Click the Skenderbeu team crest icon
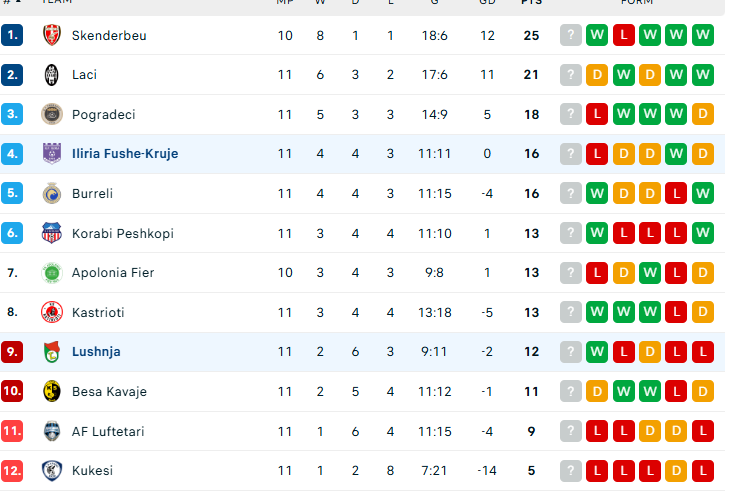The width and height of the screenshot is (732, 497). (51, 35)
